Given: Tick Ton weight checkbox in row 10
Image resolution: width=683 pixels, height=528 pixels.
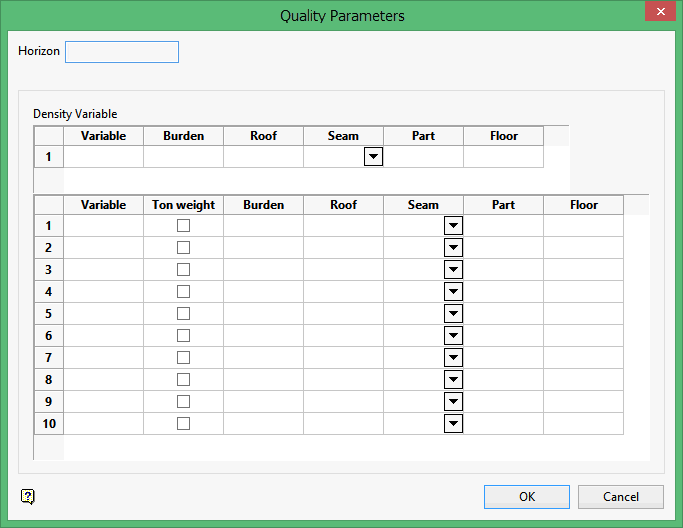Looking at the screenshot, I should [x=183, y=424].
